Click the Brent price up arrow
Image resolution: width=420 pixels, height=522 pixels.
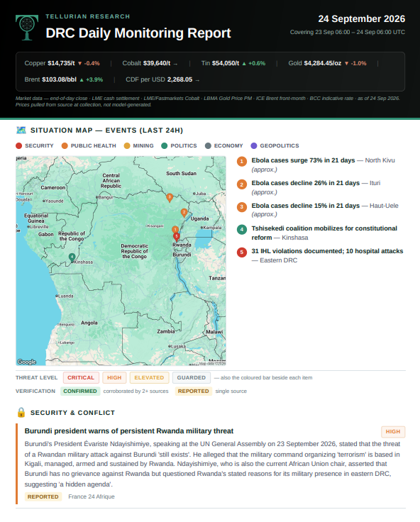click(x=82, y=80)
